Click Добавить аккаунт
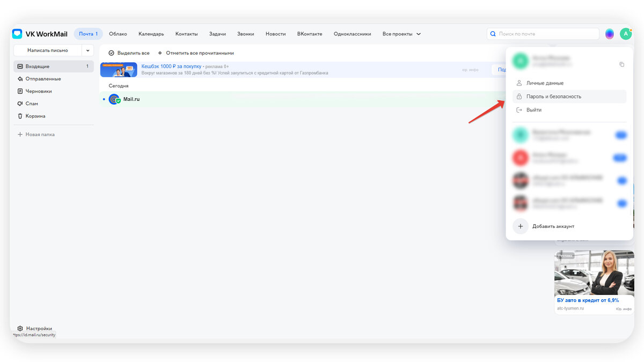The width and height of the screenshot is (644, 362). pos(553,226)
